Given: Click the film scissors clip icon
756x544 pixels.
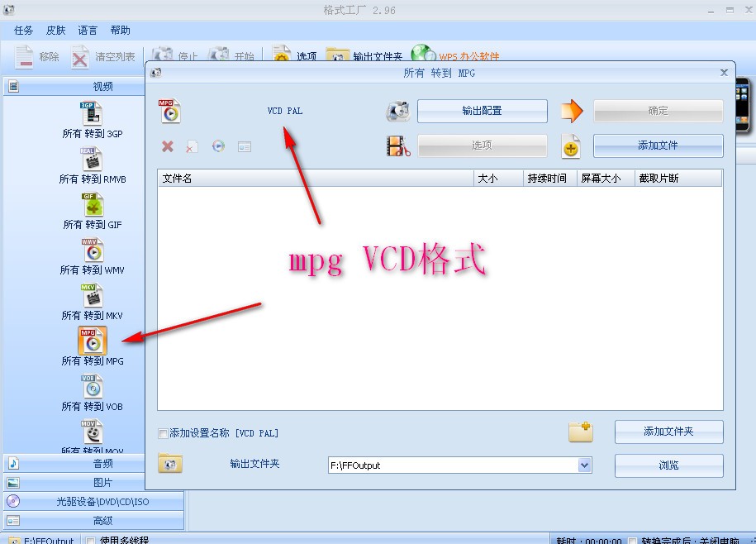Looking at the screenshot, I should (398, 146).
